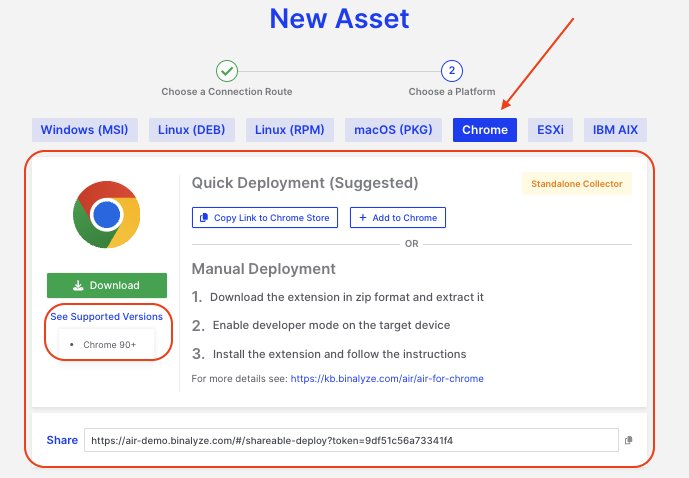Click the Choose a Connection Route step label
This screenshot has width=689, height=478.
[227, 92]
